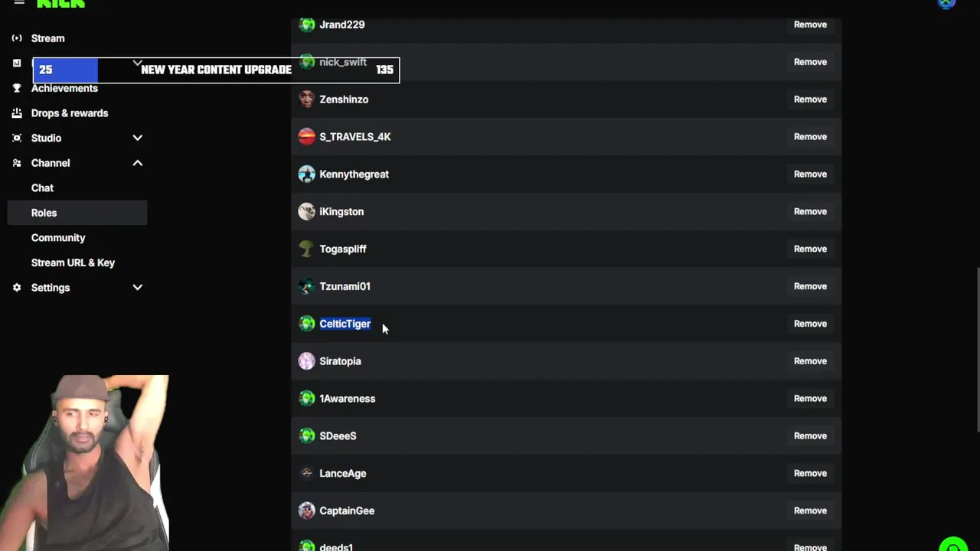
Task: Open Stream URL & Key page
Action: [x=73, y=262]
